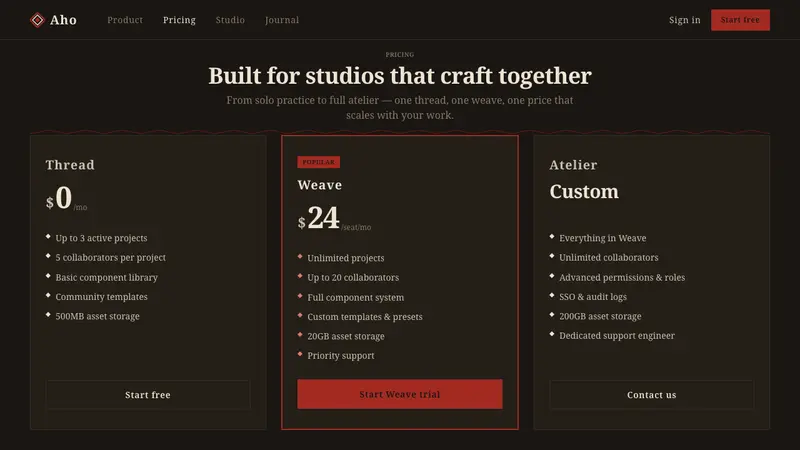
Task: Select the Atelier plan title
Action: (573, 165)
